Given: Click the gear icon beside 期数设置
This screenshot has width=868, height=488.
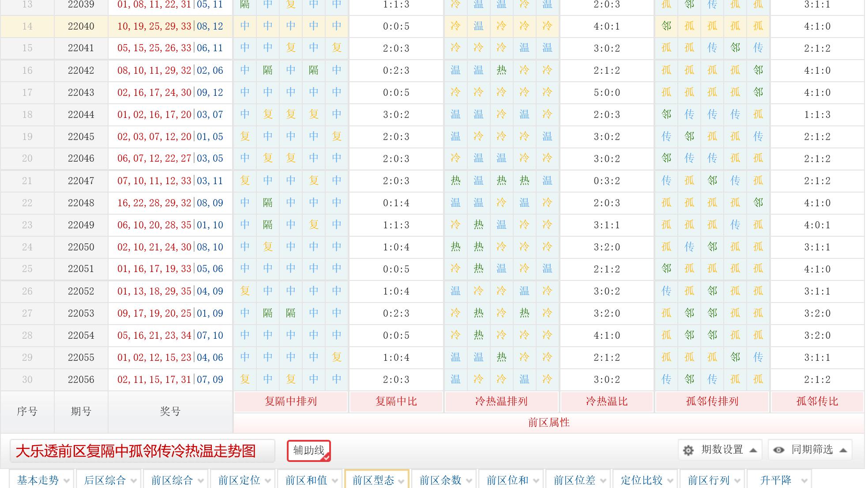Looking at the screenshot, I should click(x=688, y=450).
